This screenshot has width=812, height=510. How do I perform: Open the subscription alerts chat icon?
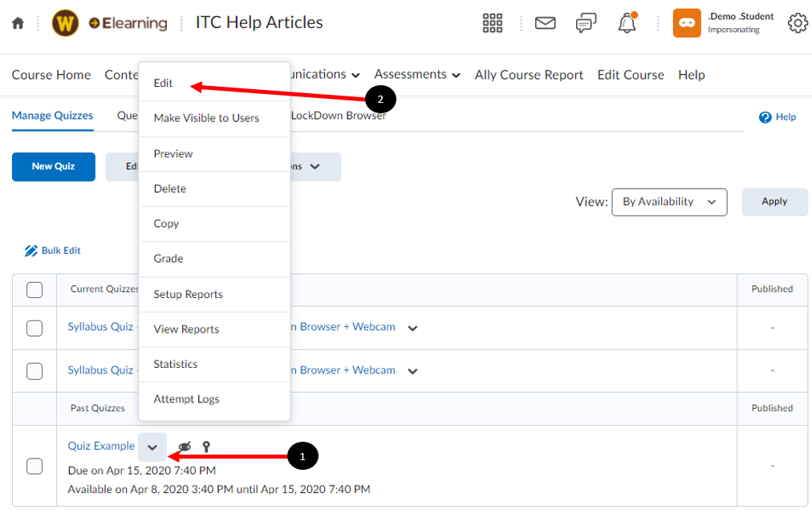point(586,23)
